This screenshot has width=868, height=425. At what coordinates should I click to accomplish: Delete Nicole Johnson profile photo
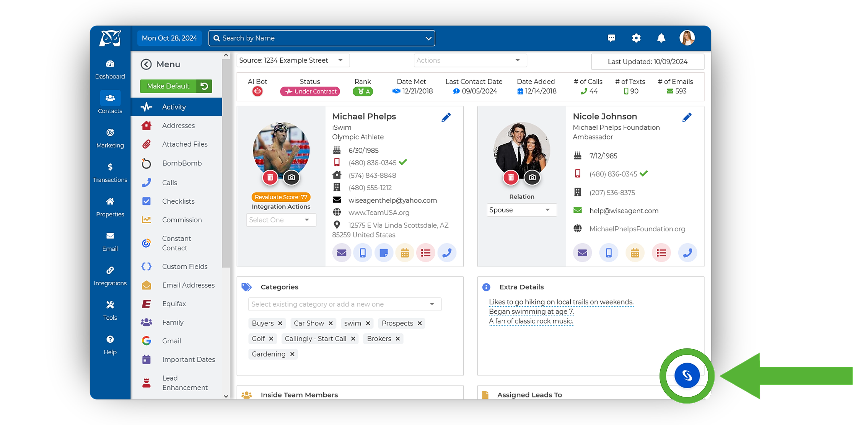(x=511, y=178)
